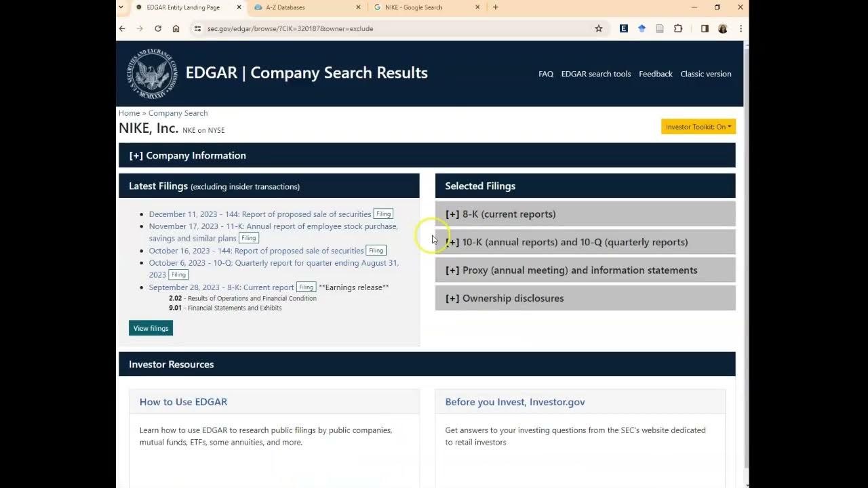Close the NIKE - Google Search tab
868x488 pixels.
477,7
